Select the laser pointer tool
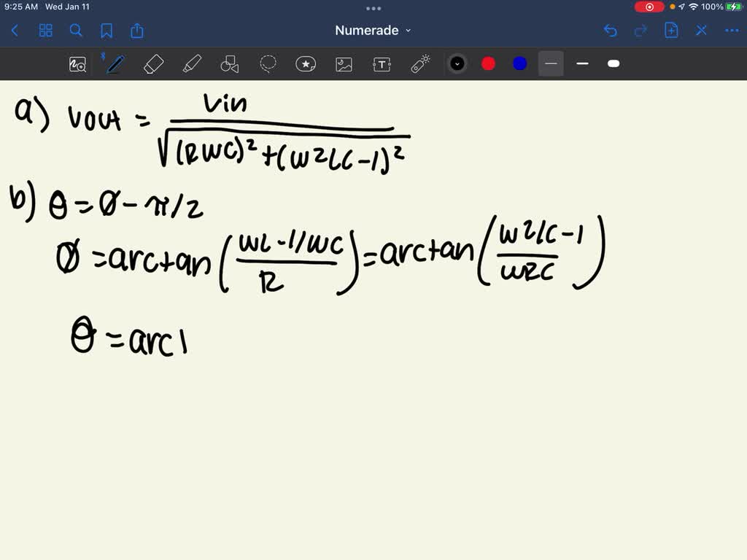Screen dimensions: 747x560 click(419, 63)
